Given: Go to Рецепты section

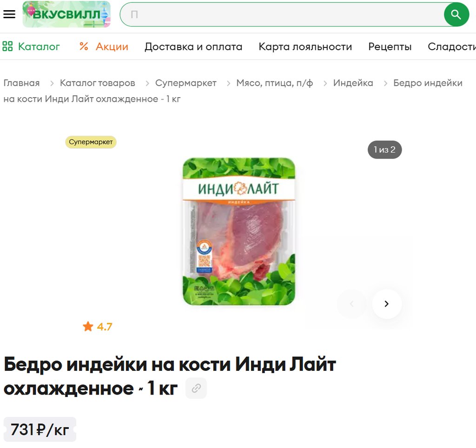Looking at the screenshot, I should [390, 47].
